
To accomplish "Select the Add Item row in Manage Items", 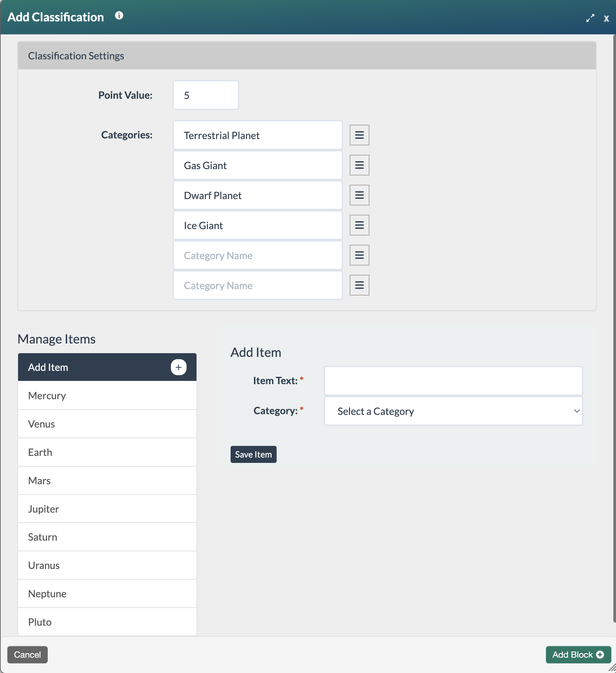I will tap(107, 367).
